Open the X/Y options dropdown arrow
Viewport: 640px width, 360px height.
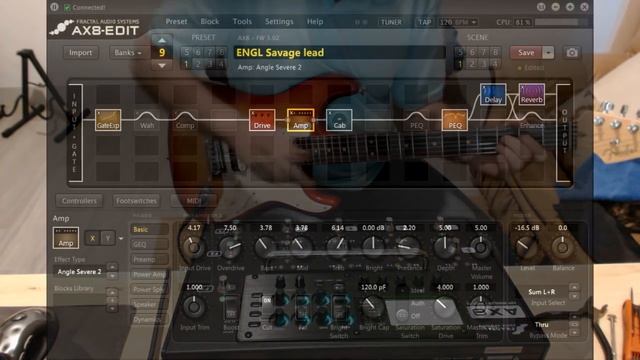pos(121,238)
